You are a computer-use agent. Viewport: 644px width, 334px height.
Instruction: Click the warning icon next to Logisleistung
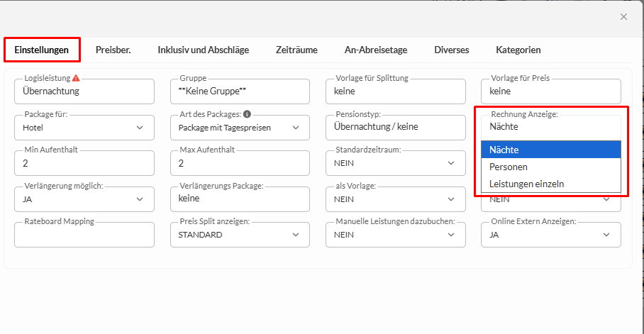tap(76, 78)
